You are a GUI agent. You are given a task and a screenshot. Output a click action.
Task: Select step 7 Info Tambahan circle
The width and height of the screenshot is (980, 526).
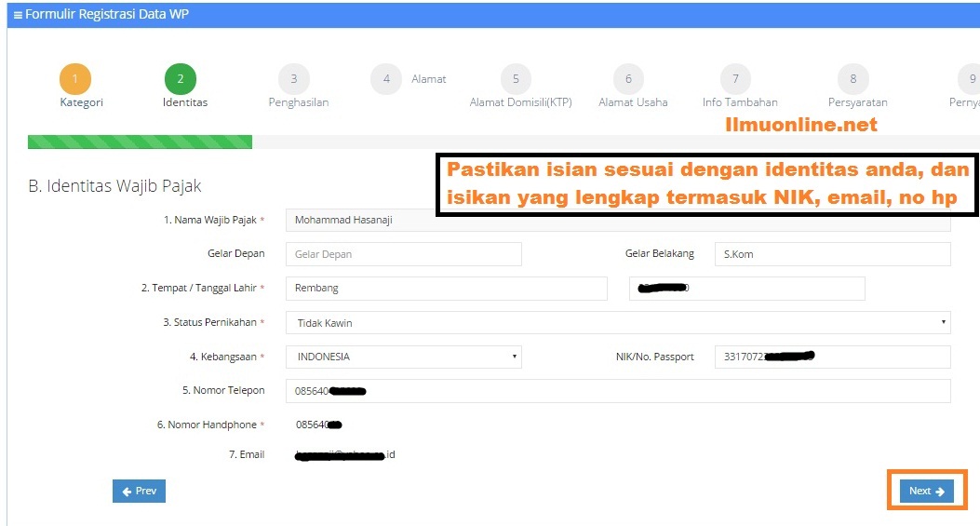[735, 79]
